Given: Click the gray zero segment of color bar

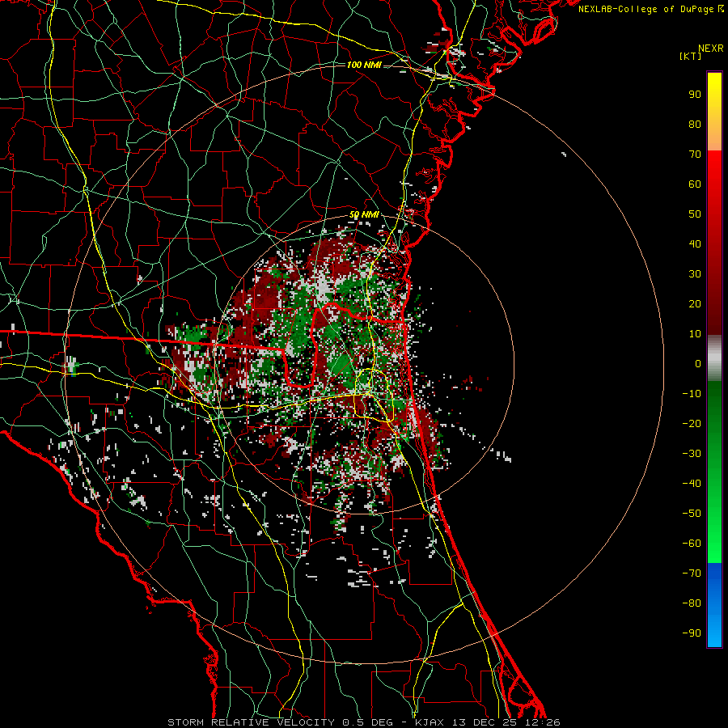Looking at the screenshot, I should click(714, 358).
